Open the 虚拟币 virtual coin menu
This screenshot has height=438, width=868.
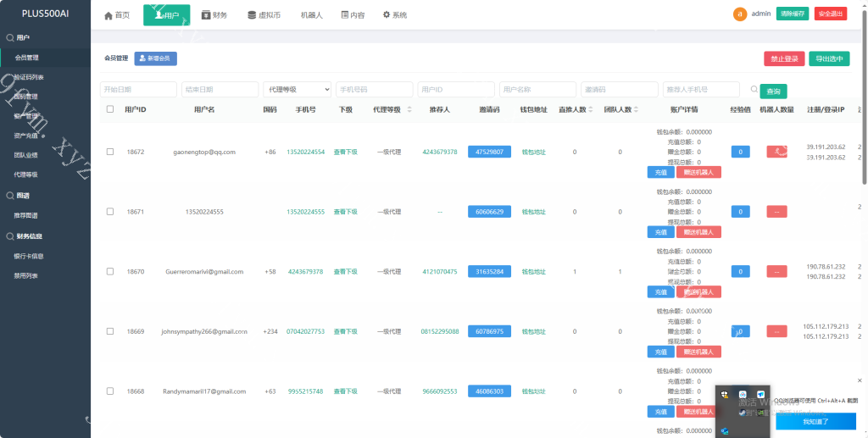264,15
